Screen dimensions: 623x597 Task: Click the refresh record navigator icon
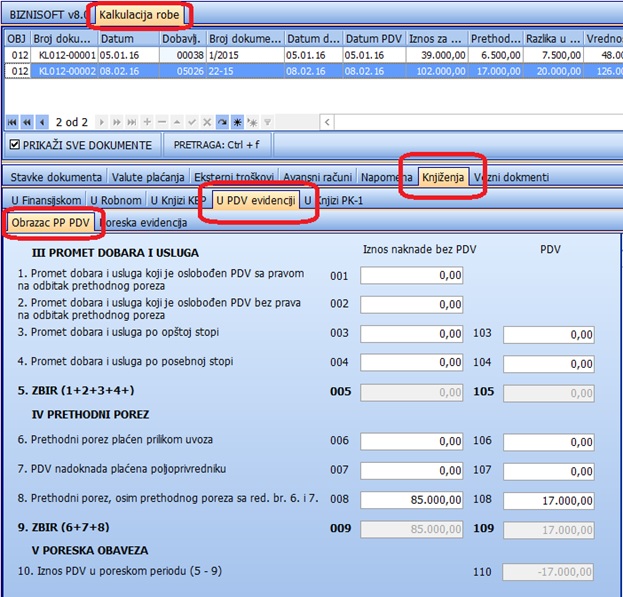[x=223, y=122]
